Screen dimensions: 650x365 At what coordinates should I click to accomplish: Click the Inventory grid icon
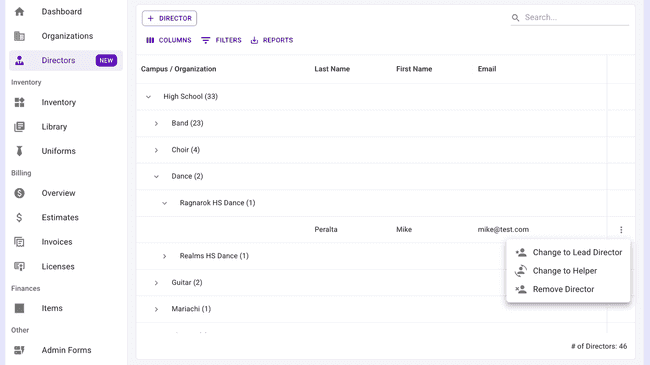(x=19, y=102)
